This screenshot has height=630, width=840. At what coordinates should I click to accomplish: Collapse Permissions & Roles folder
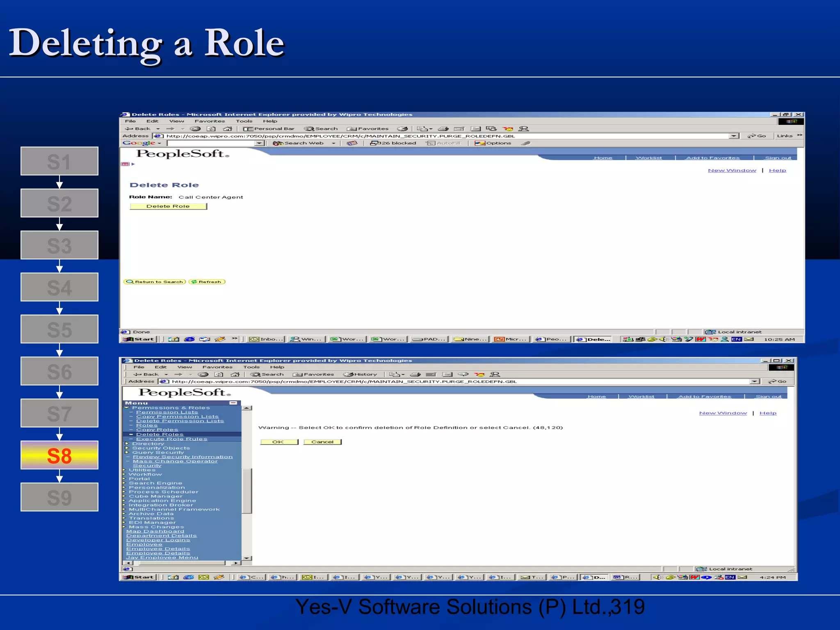point(127,408)
